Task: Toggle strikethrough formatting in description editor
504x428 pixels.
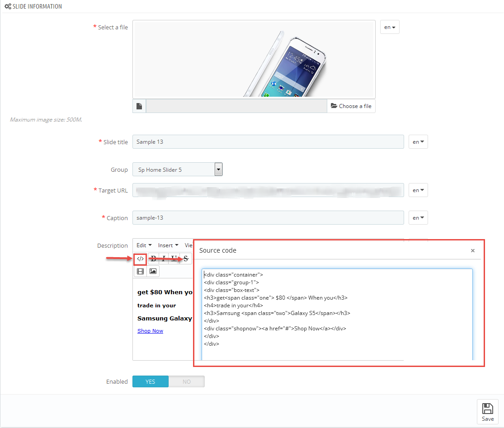Action: [x=185, y=259]
